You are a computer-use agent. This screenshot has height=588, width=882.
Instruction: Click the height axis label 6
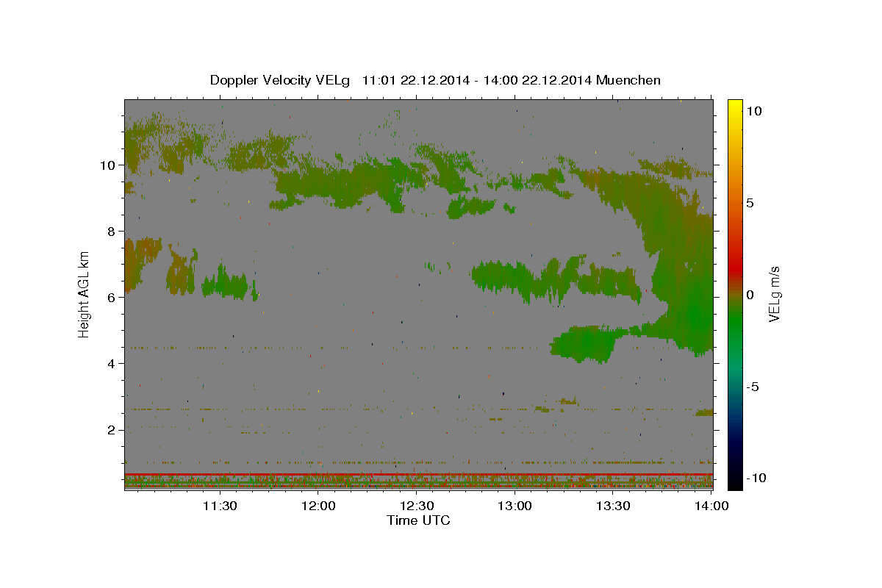[112, 298]
